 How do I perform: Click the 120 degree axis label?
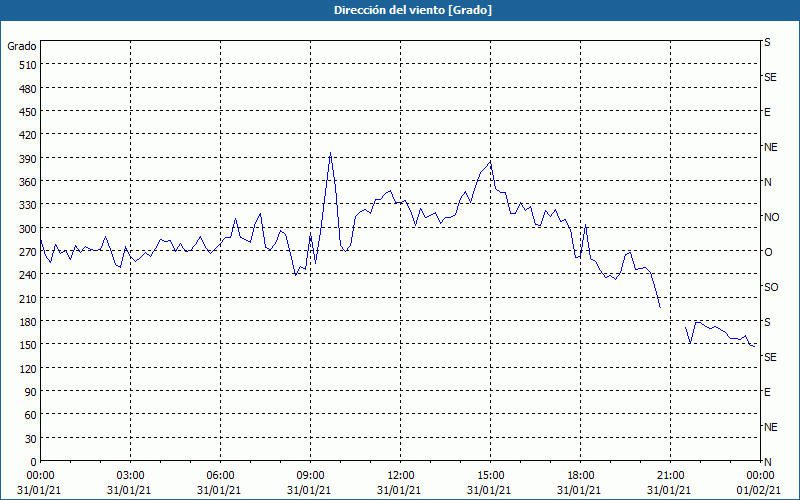point(28,368)
